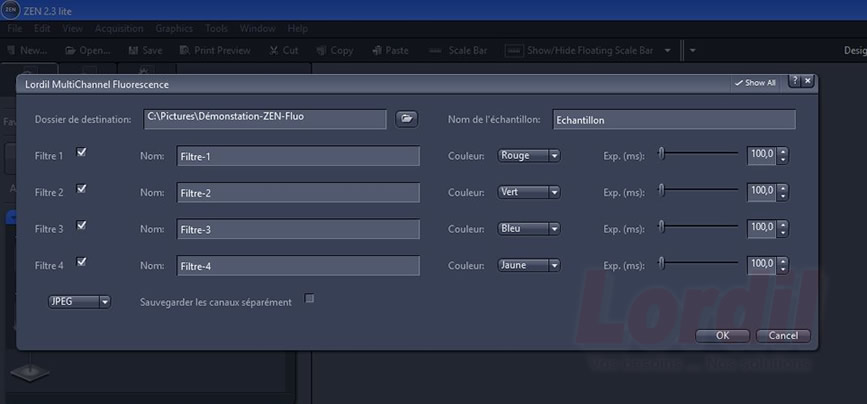Open the View menu

72,28
